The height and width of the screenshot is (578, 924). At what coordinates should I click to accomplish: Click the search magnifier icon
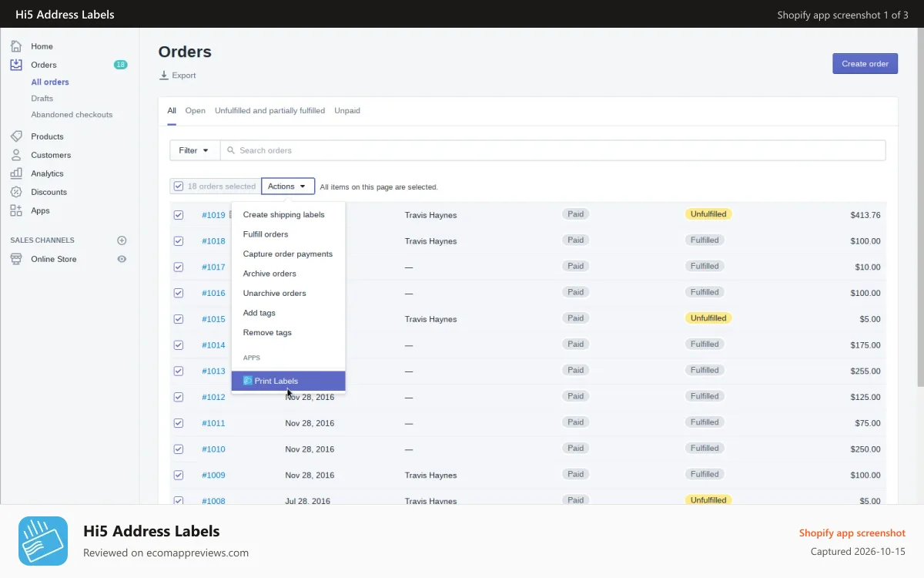pyautogui.click(x=231, y=150)
